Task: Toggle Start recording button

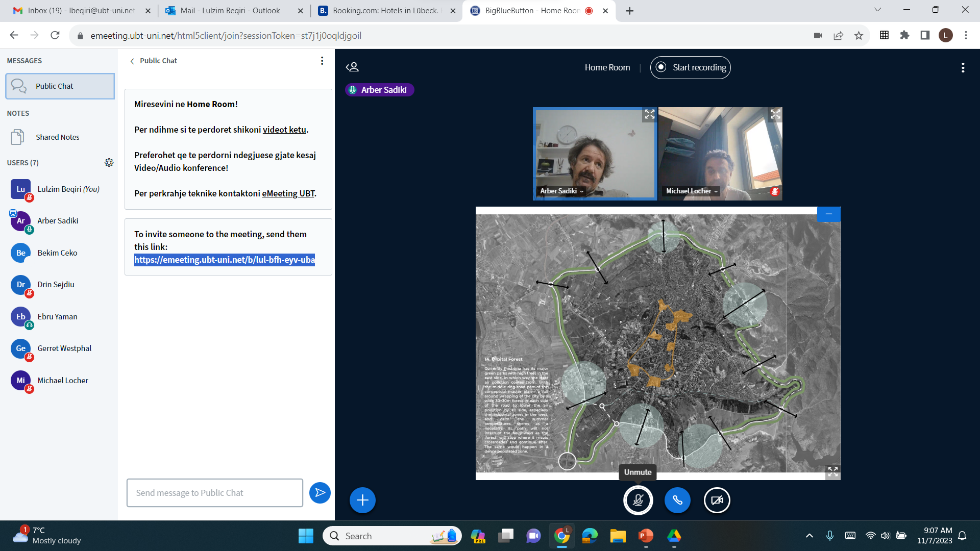Action: [x=690, y=67]
